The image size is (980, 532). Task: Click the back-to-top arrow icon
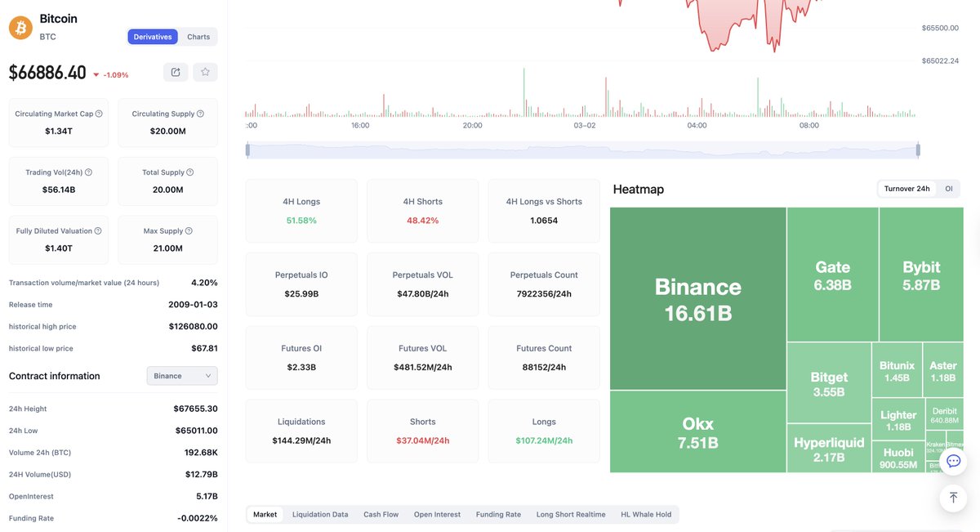(x=952, y=497)
